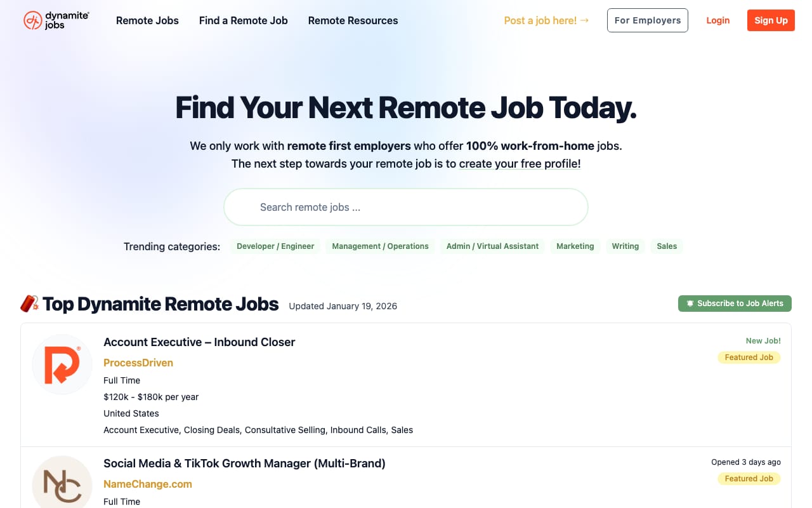
Task: Choose the Admin / Virtual Assistant tag
Action: (x=492, y=246)
